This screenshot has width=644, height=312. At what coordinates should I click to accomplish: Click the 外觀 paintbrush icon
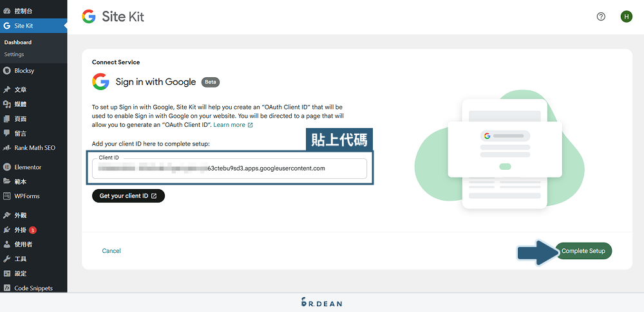(x=6, y=215)
